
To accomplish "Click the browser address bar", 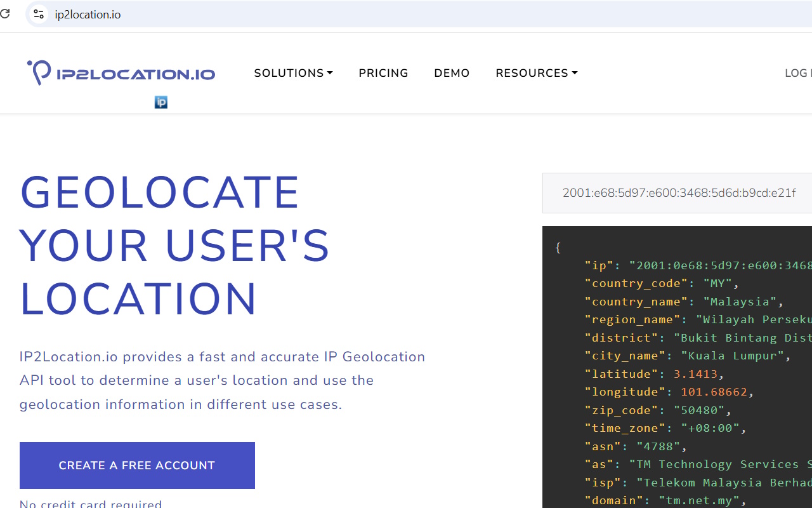I will point(254,14).
